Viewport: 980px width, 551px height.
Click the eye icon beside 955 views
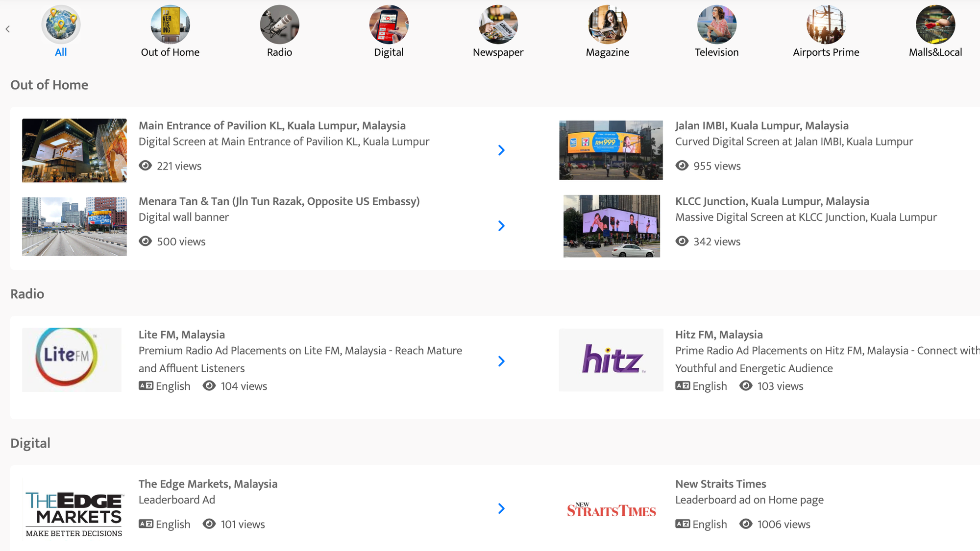coord(682,166)
